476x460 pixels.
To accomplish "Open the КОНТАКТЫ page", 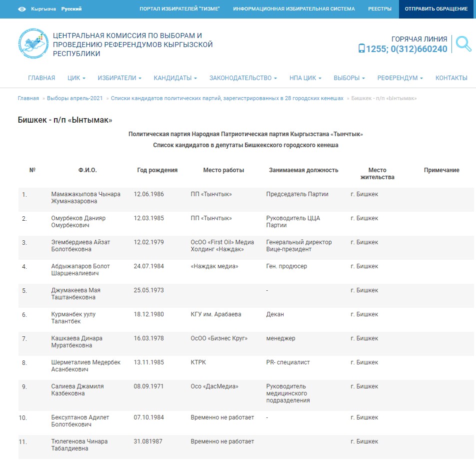I will (x=451, y=78).
